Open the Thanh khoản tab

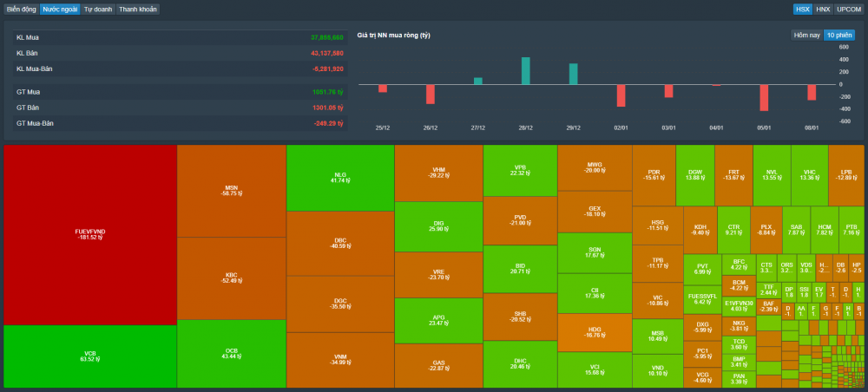tap(138, 10)
